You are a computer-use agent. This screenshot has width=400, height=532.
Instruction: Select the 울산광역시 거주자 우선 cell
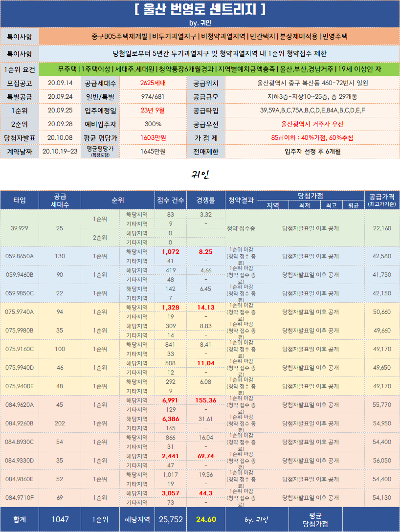(x=312, y=124)
